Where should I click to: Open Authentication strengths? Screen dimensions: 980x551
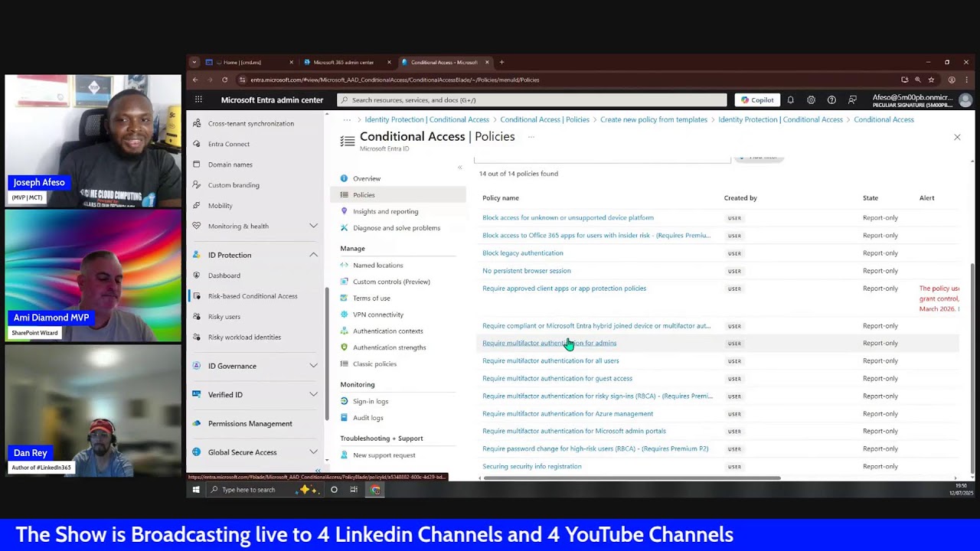(x=389, y=347)
